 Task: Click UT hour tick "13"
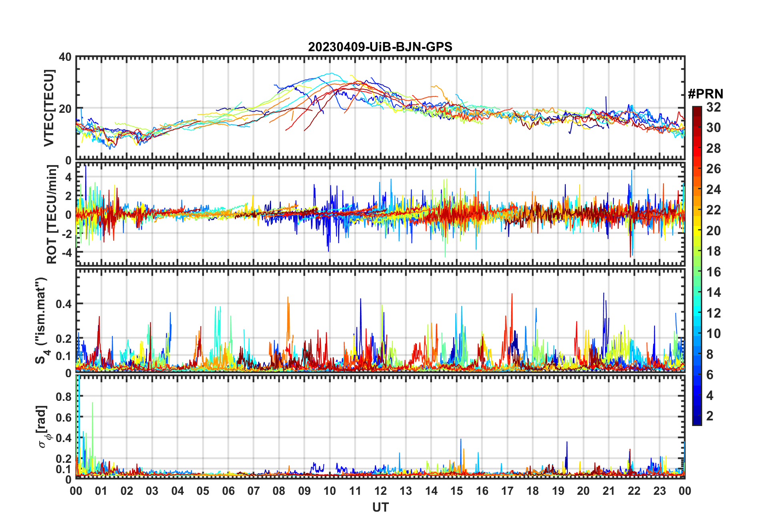click(x=406, y=491)
